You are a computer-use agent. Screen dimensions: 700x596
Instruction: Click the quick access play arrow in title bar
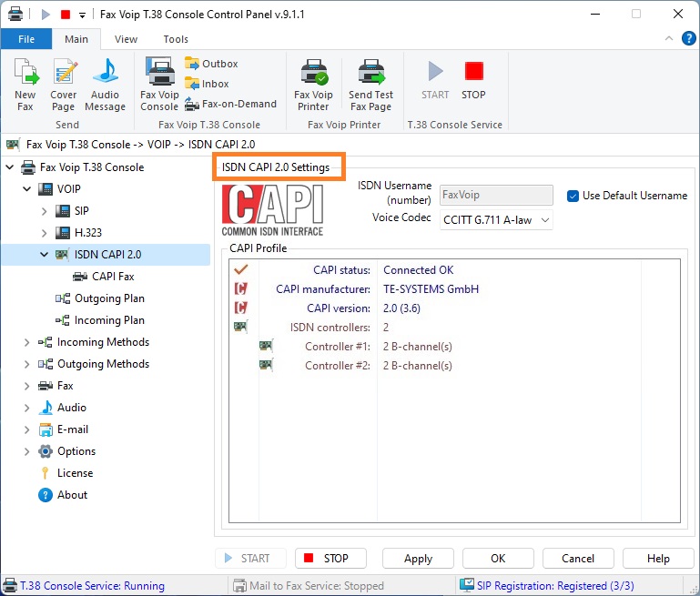point(46,15)
